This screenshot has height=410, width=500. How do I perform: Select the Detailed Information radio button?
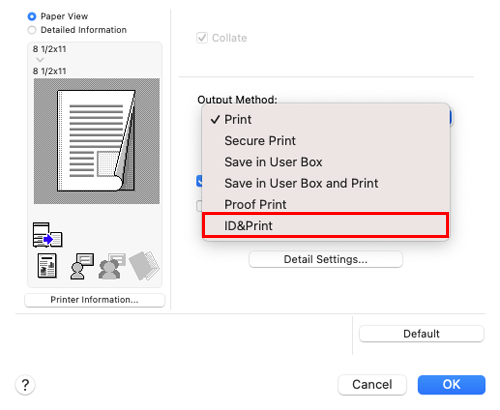pyautogui.click(x=32, y=30)
